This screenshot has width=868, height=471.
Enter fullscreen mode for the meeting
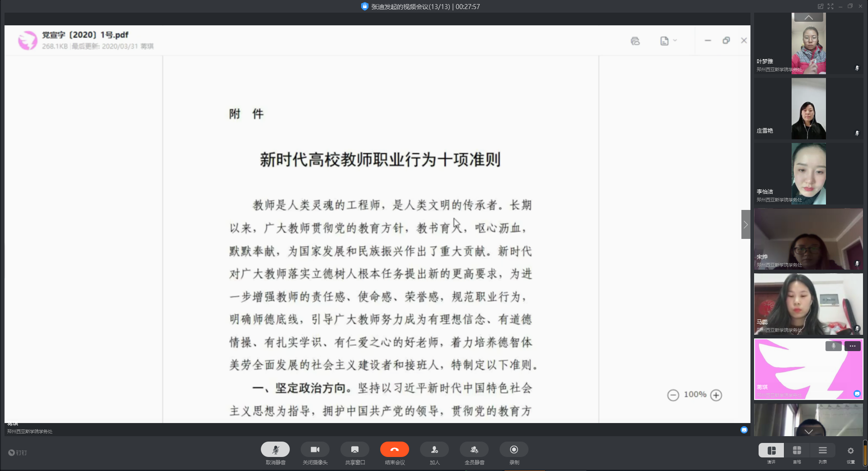tap(830, 6)
